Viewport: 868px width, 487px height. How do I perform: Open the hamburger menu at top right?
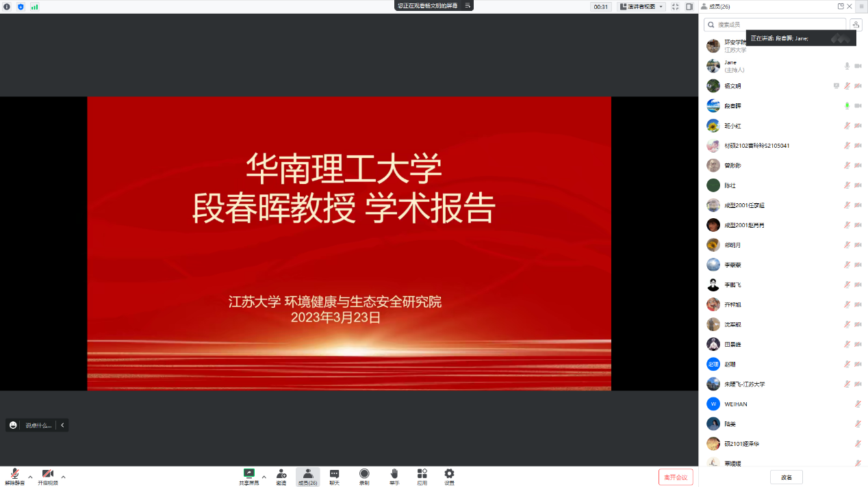tap(861, 6)
